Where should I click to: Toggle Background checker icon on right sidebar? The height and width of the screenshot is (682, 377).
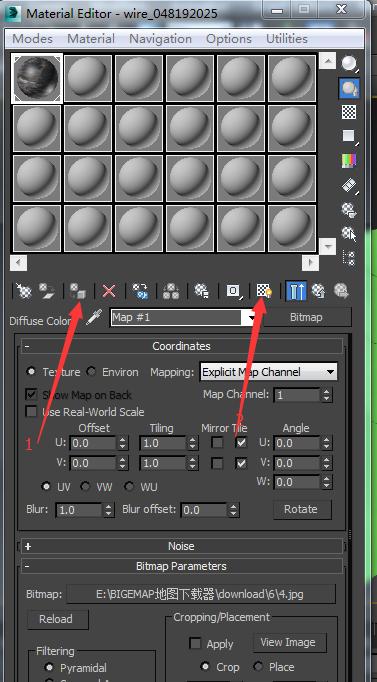pos(349,112)
